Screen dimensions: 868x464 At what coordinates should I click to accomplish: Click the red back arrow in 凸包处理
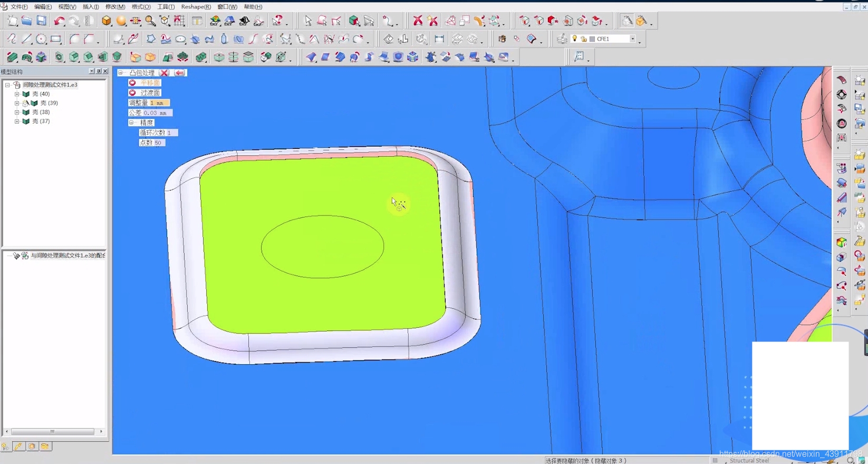[179, 73]
